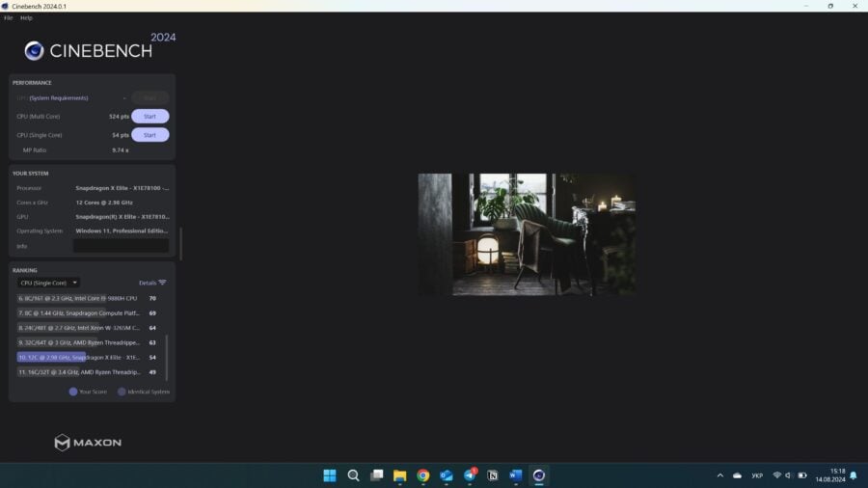
Task: Start the CPU Single Core benchmark
Action: click(x=150, y=135)
